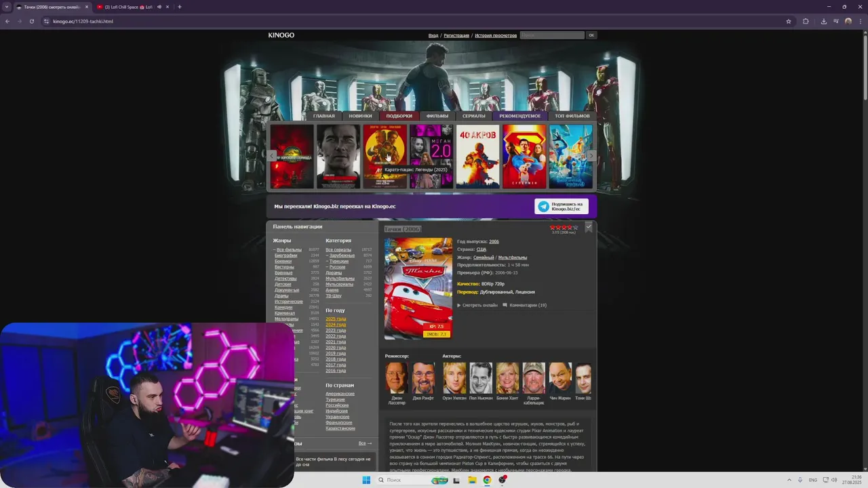Click the OK search button

coord(591,35)
